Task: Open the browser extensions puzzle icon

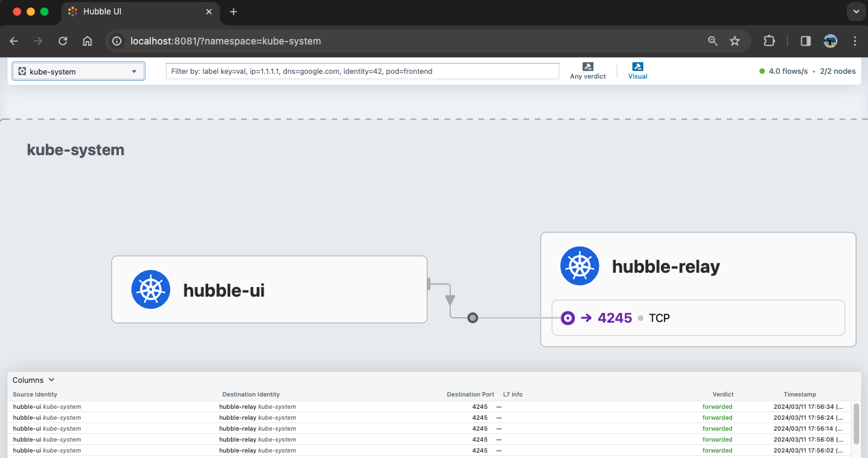Action: click(769, 41)
